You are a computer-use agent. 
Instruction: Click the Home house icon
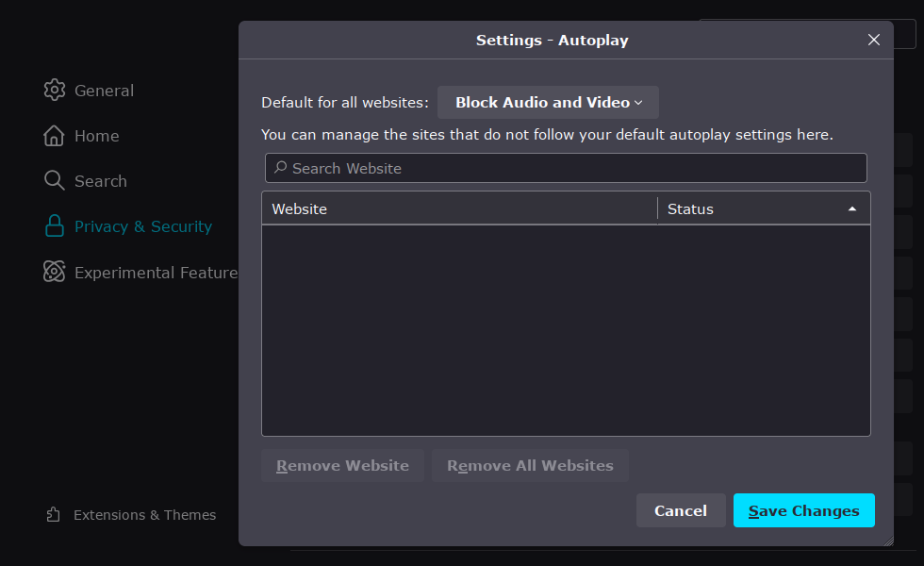(x=55, y=136)
